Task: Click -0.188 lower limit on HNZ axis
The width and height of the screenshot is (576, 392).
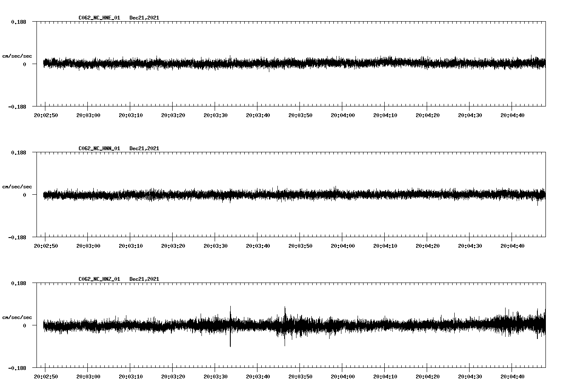Action: 17,368
